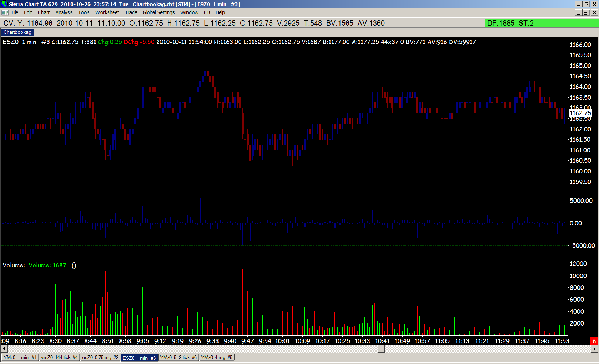Click the DChg:-5.50 red value
The height and width of the screenshot is (364, 599).
[x=139, y=42]
